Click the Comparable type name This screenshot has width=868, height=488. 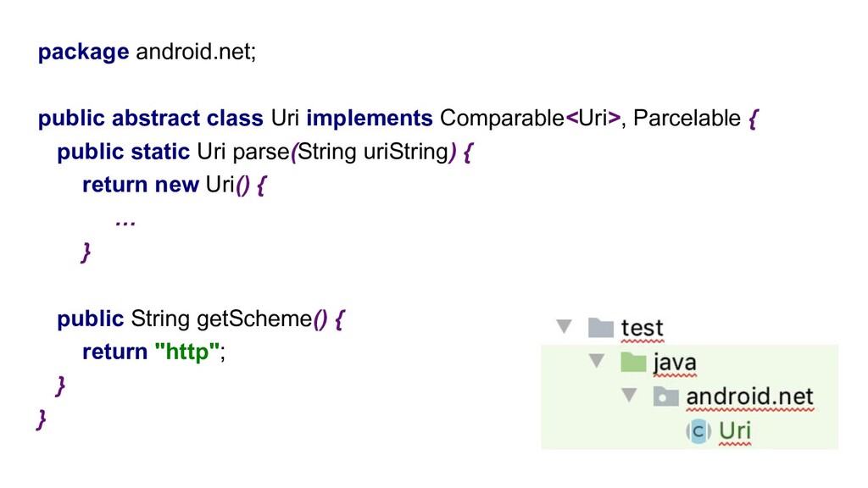click(502, 119)
